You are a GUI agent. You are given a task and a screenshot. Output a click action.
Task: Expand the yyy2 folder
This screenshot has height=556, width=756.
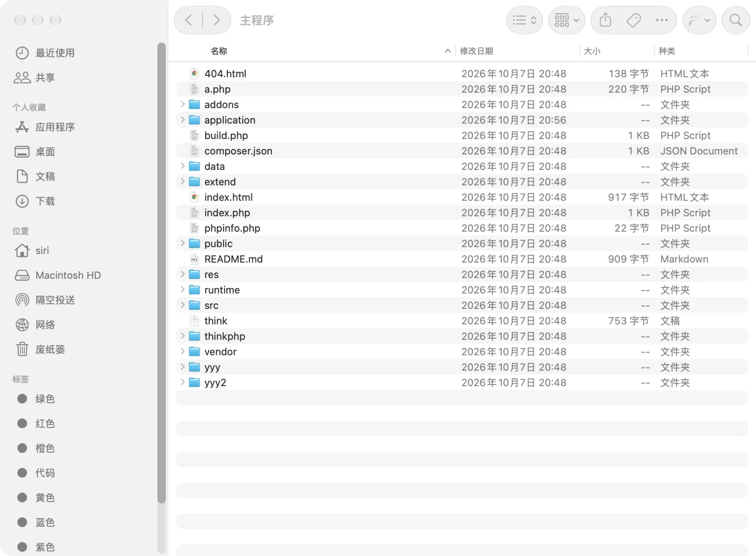point(182,382)
